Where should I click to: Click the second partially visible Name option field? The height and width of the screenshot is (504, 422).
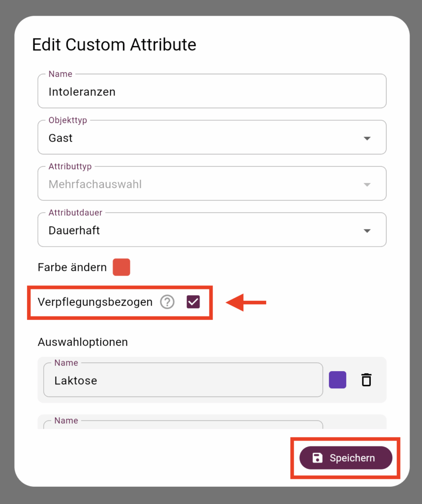pyautogui.click(x=183, y=424)
